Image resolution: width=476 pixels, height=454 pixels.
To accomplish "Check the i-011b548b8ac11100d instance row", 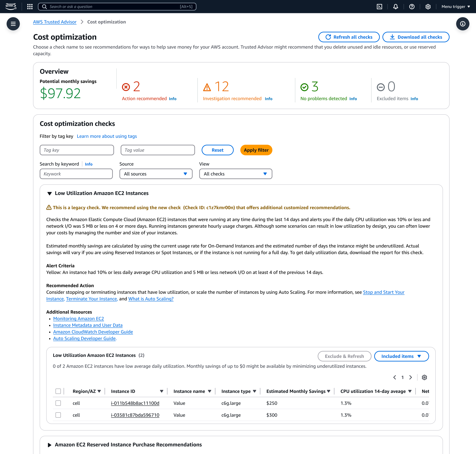I will [58, 403].
